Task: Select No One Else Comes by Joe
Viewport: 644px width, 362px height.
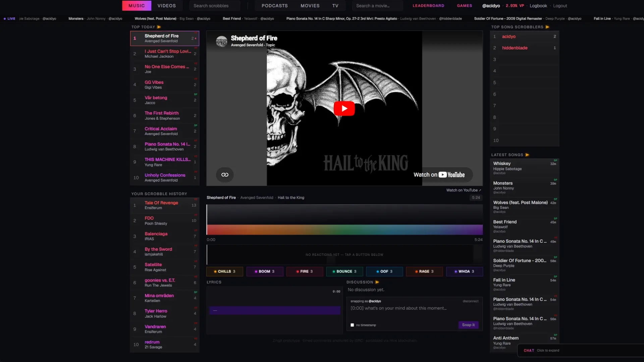Action: pos(165,69)
